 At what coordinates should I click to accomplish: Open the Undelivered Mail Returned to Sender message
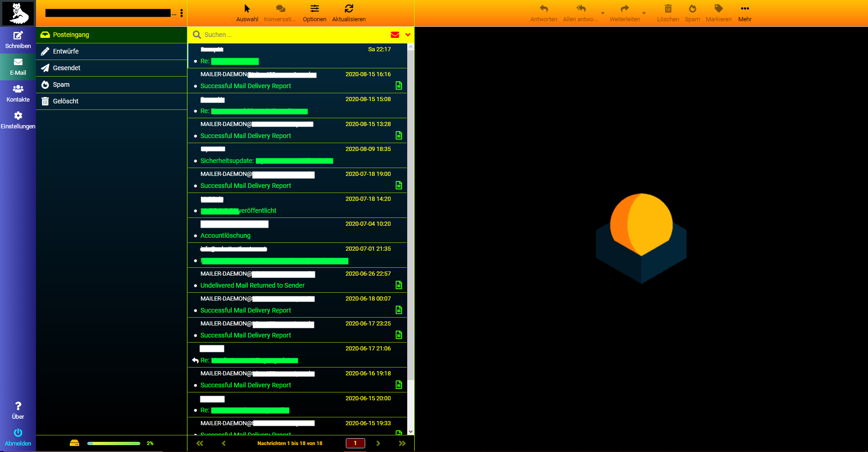pyautogui.click(x=252, y=285)
